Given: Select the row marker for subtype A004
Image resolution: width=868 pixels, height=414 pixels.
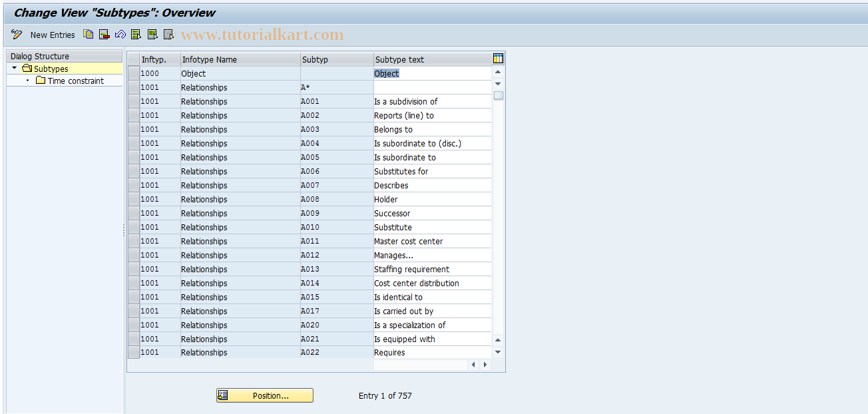Looking at the screenshot, I should [x=134, y=143].
